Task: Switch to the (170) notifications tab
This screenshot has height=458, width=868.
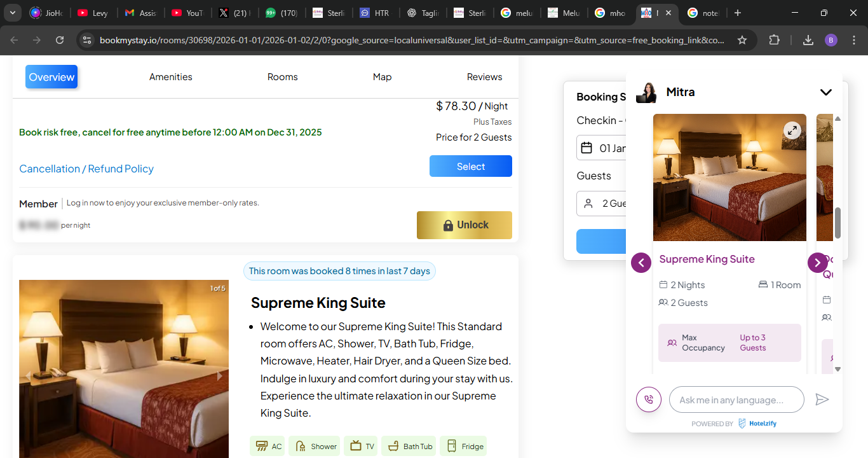Action: [x=281, y=13]
